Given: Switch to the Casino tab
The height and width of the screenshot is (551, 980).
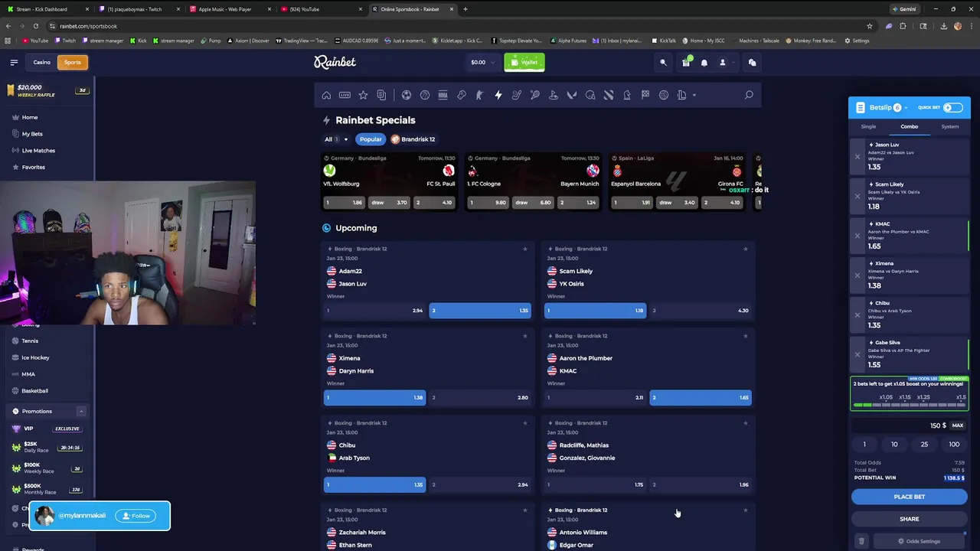Looking at the screenshot, I should click(x=42, y=62).
